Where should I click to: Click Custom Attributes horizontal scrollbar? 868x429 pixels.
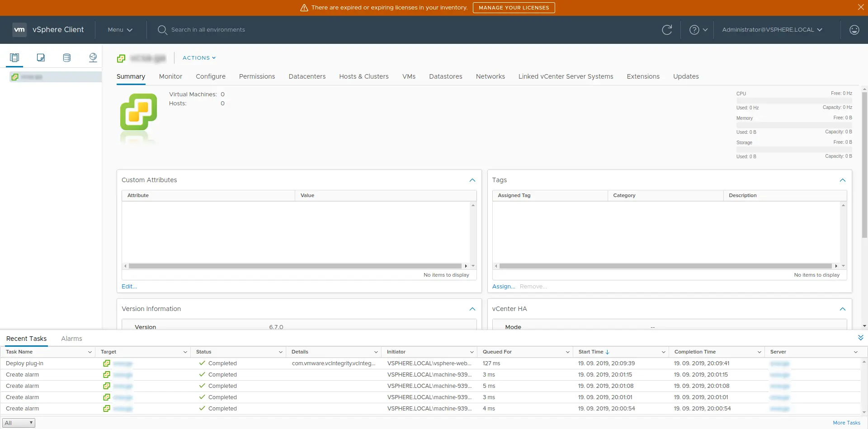295,266
